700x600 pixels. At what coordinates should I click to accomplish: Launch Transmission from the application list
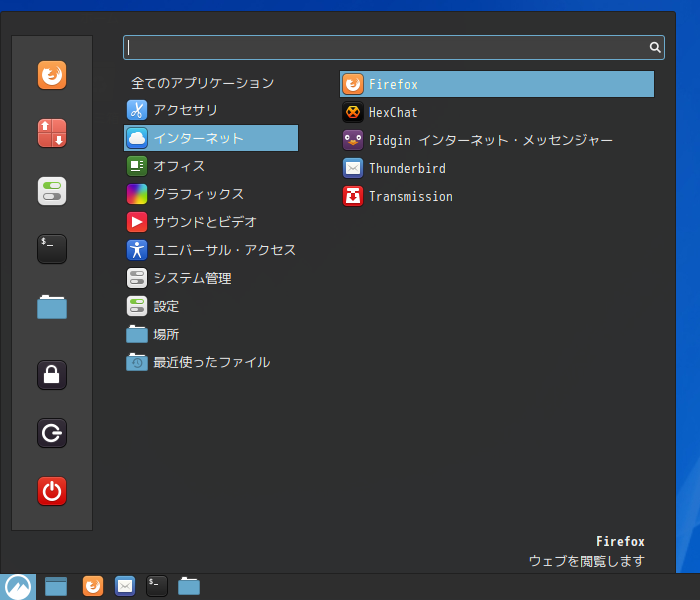point(497,196)
